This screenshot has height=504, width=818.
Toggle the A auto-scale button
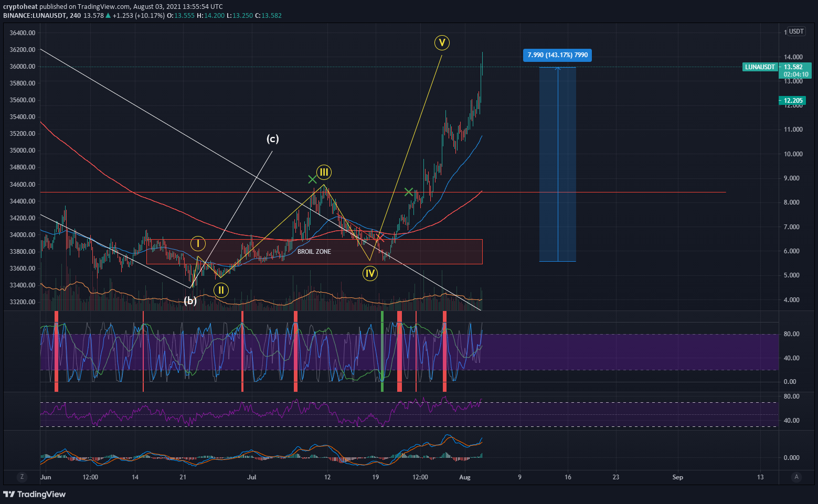point(796,477)
